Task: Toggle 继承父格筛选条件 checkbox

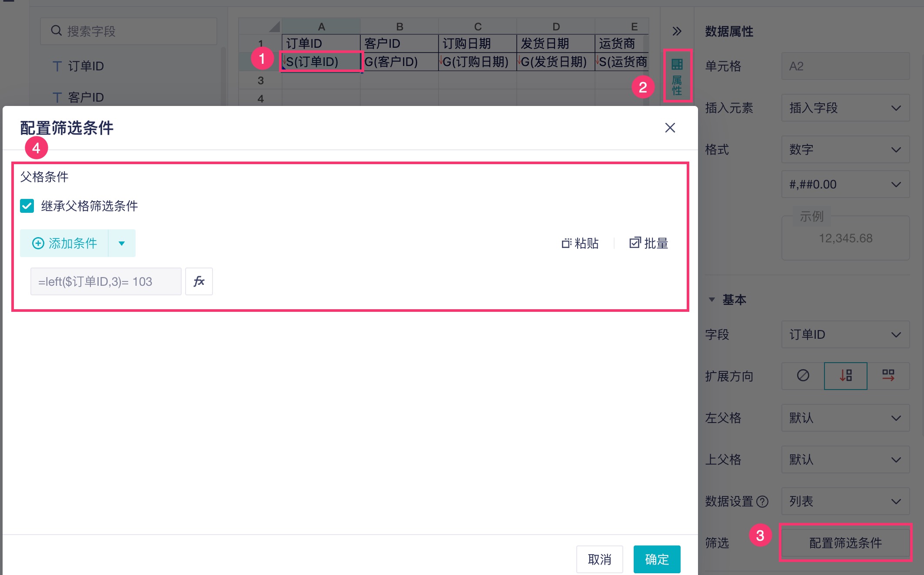Action: click(x=27, y=206)
